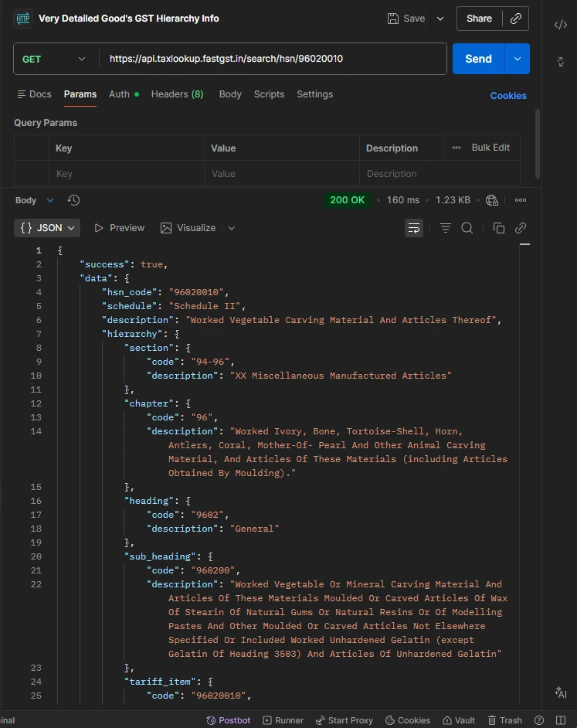Click the request URL input field
This screenshot has height=728, width=577.
[x=273, y=59]
